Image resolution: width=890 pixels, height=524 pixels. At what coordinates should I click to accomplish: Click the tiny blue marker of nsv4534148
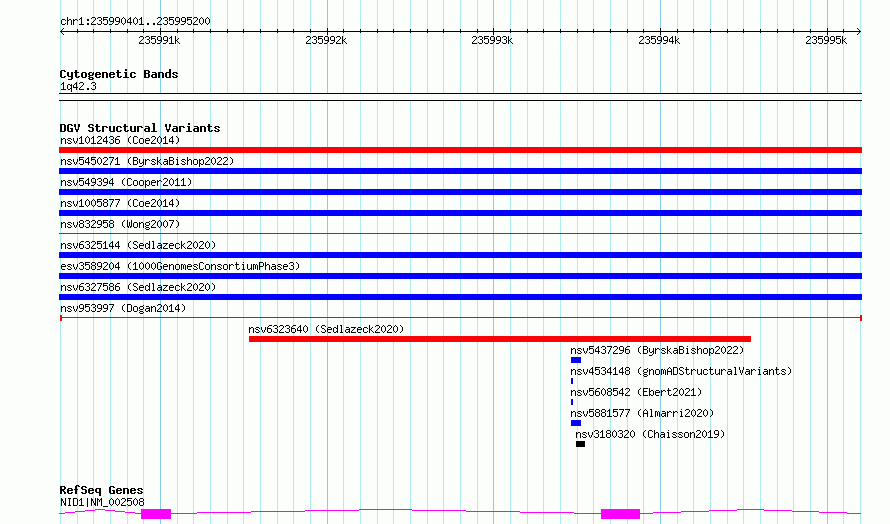pos(572,381)
